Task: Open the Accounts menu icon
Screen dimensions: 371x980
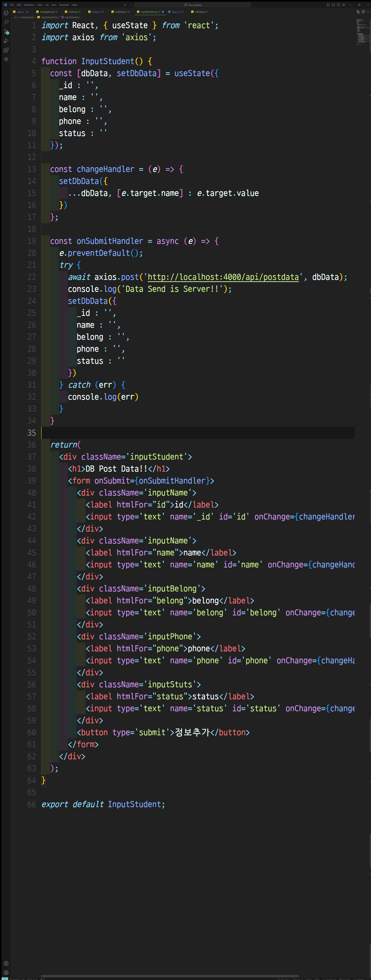Action: coord(6,963)
